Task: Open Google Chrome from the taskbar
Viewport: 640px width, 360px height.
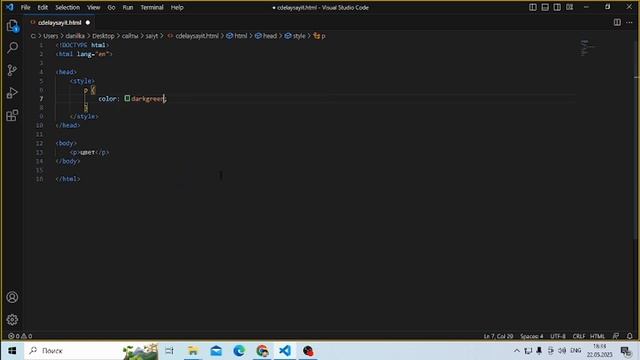Action: tap(262, 351)
